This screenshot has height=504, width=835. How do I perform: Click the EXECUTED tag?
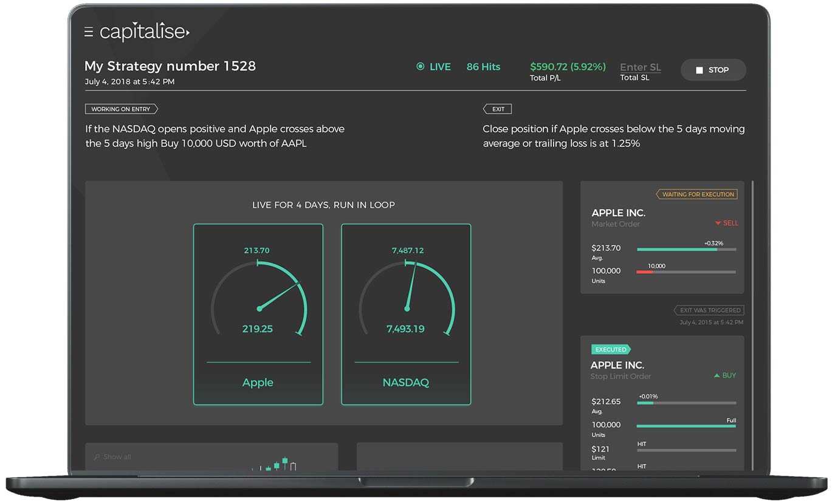611,350
